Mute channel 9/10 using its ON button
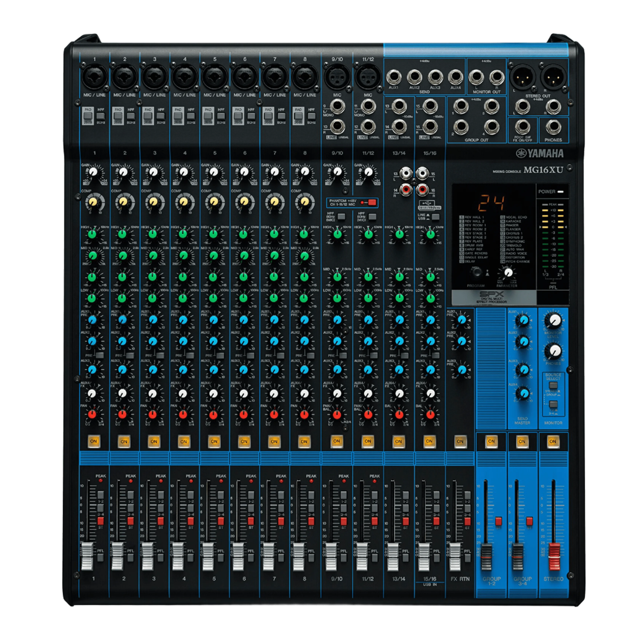The width and height of the screenshot is (644, 644). coord(337,441)
